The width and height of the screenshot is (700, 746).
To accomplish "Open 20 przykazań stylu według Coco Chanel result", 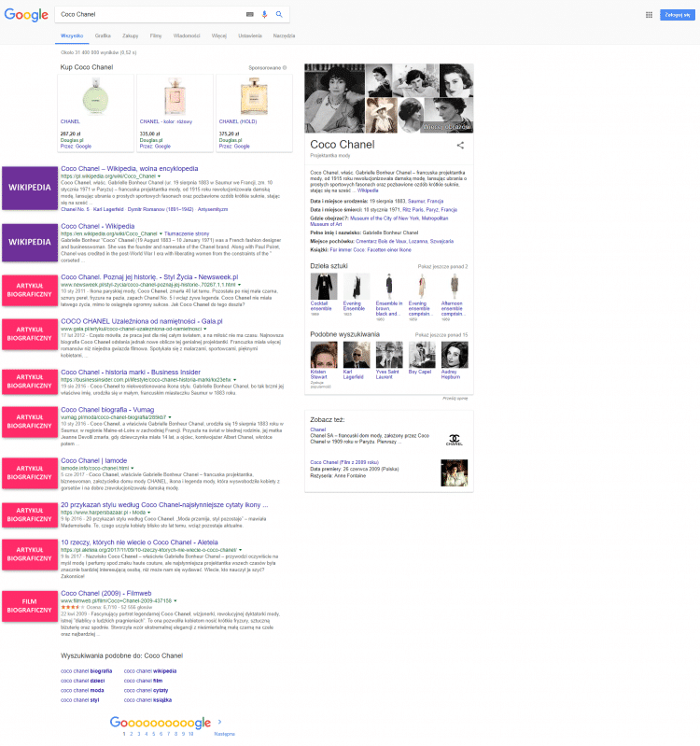I will pos(164,505).
